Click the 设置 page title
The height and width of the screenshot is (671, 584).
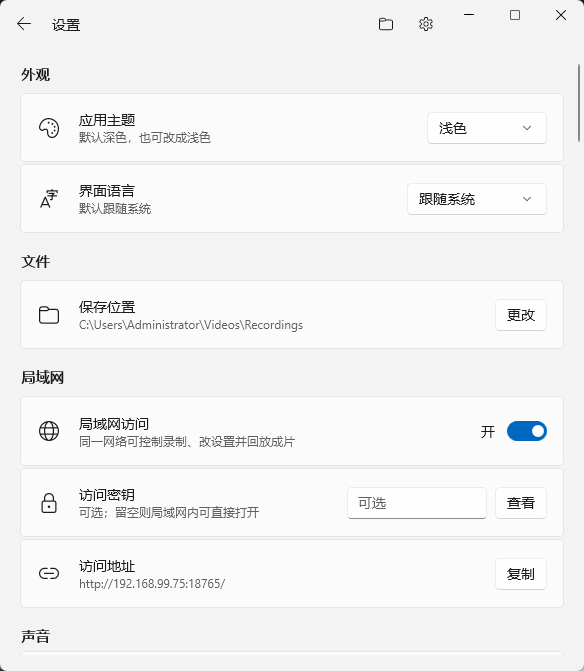pyautogui.click(x=66, y=25)
